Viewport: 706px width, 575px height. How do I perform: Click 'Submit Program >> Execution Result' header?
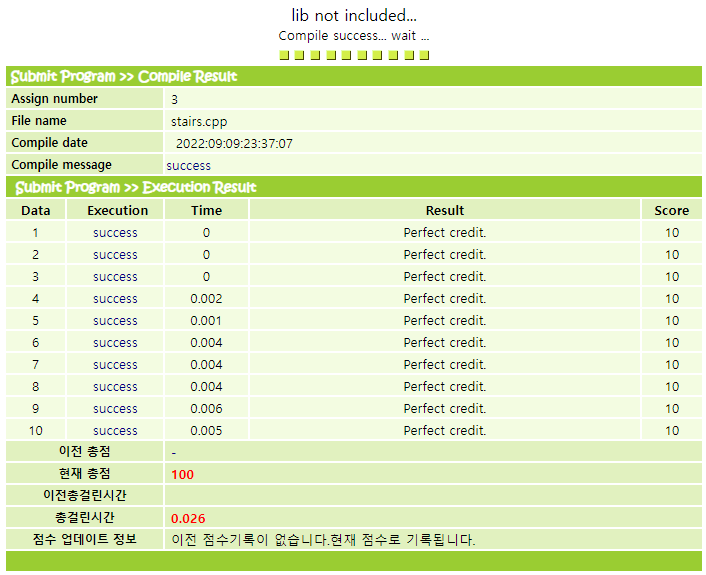[136, 187]
